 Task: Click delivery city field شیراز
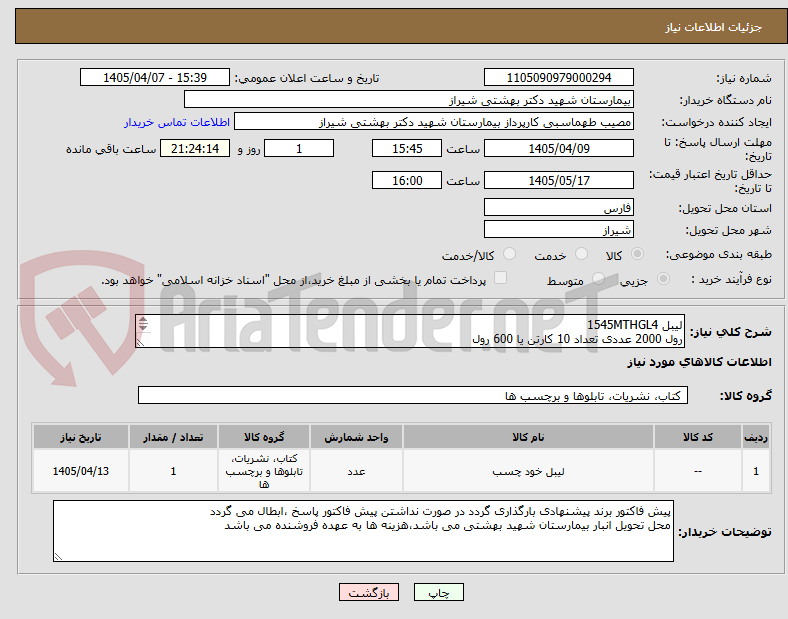[559, 229]
